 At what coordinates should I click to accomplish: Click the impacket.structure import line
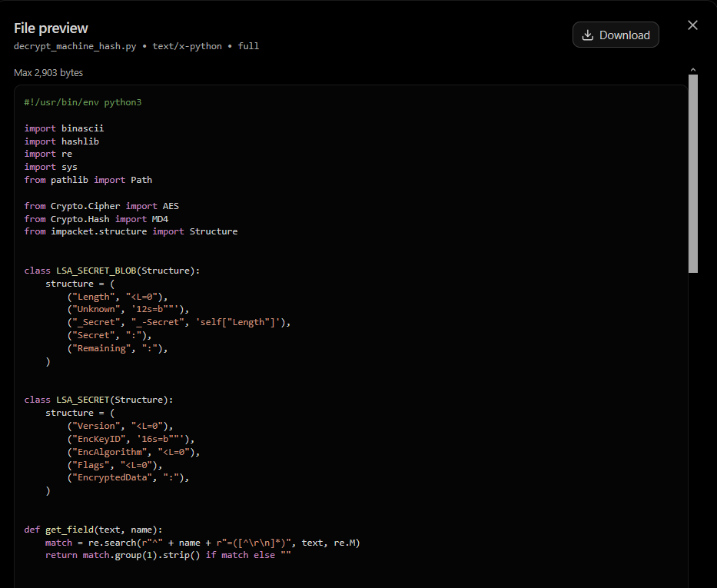(131, 232)
